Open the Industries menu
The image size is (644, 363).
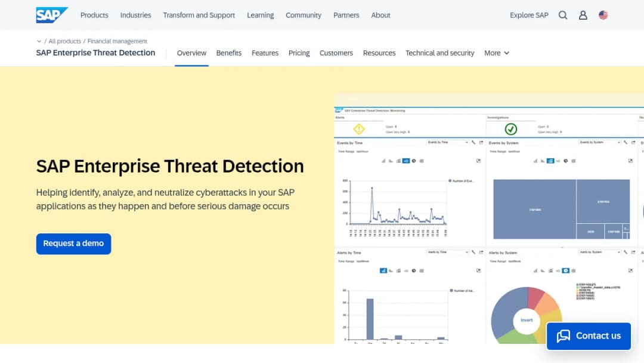[x=135, y=15]
